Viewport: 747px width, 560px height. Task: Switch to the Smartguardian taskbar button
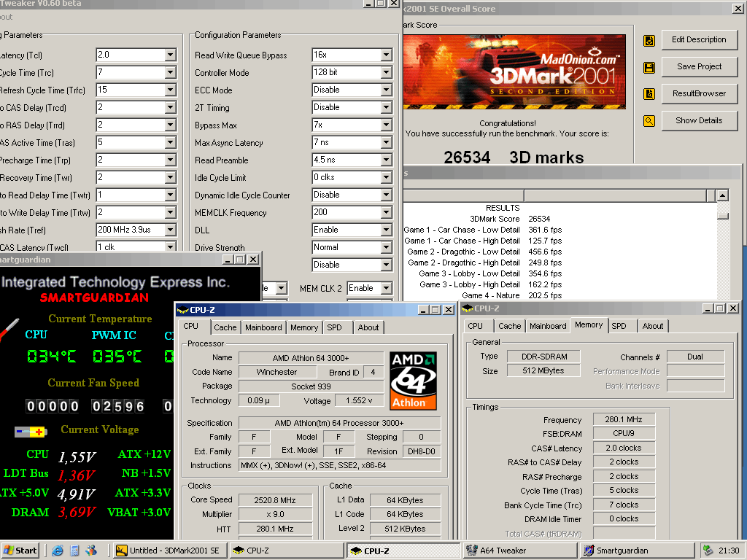[638, 551]
